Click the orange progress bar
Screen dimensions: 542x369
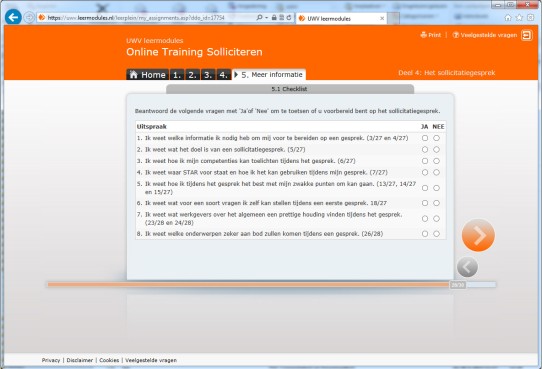pyautogui.click(x=248, y=285)
